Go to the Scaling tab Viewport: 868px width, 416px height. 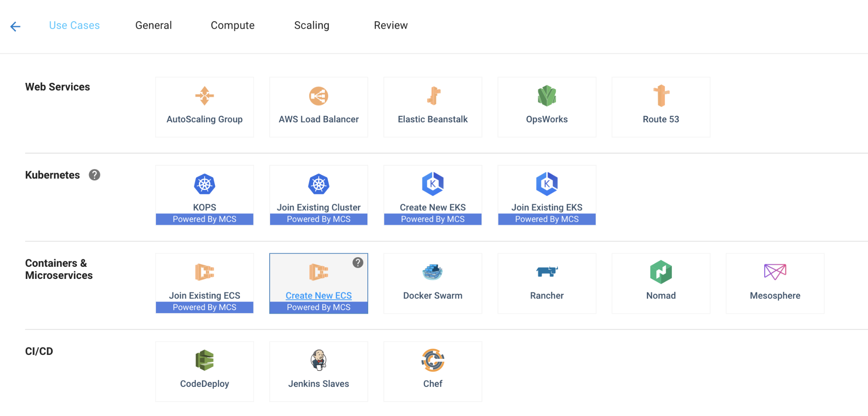(311, 26)
